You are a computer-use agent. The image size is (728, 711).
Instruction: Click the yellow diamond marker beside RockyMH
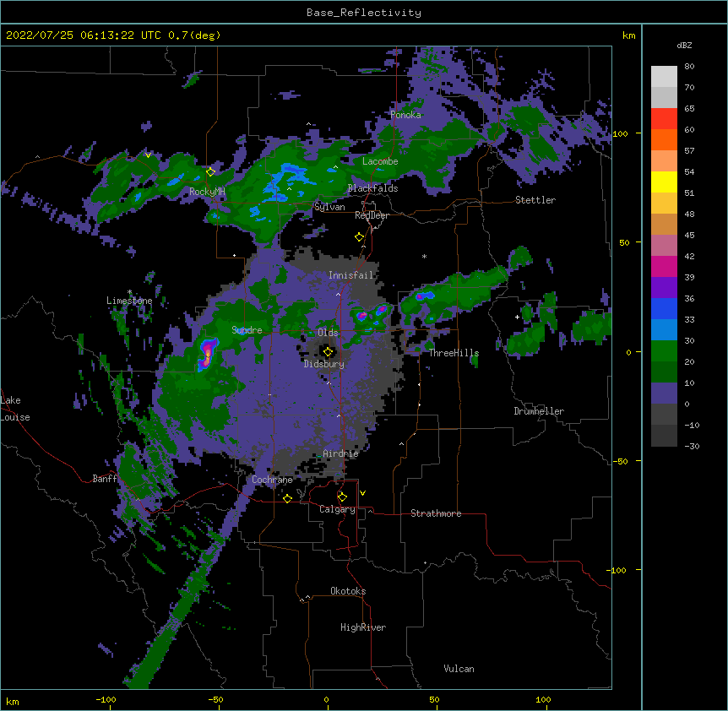click(x=210, y=171)
